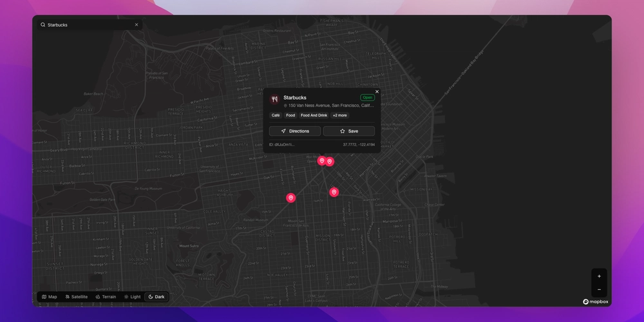
Task: Switch to Terrain view
Action: coord(106,297)
